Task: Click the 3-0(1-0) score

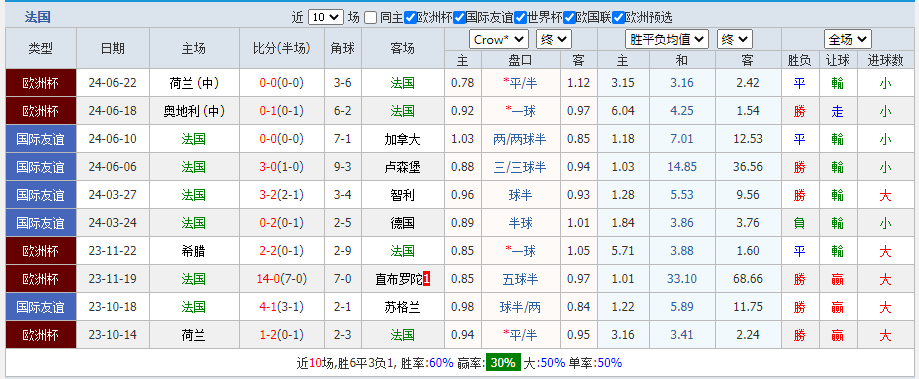Action: pyautogui.click(x=282, y=167)
